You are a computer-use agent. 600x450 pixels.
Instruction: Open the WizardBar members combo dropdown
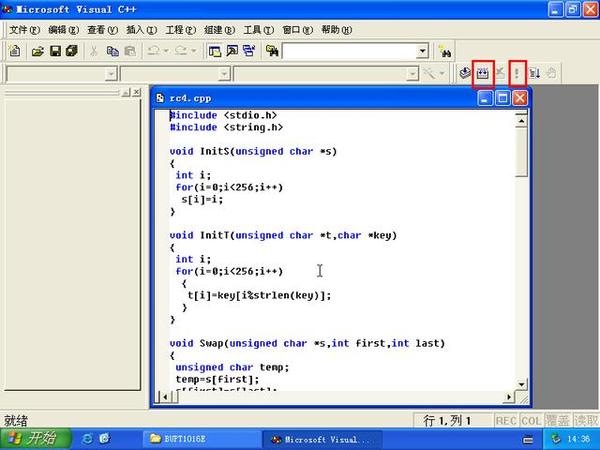pos(412,73)
